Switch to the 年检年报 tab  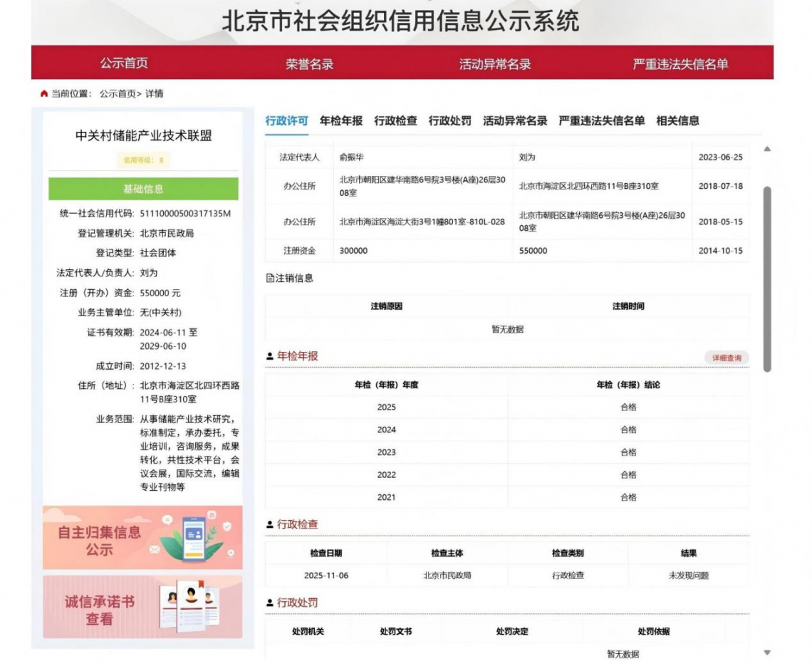click(x=340, y=120)
